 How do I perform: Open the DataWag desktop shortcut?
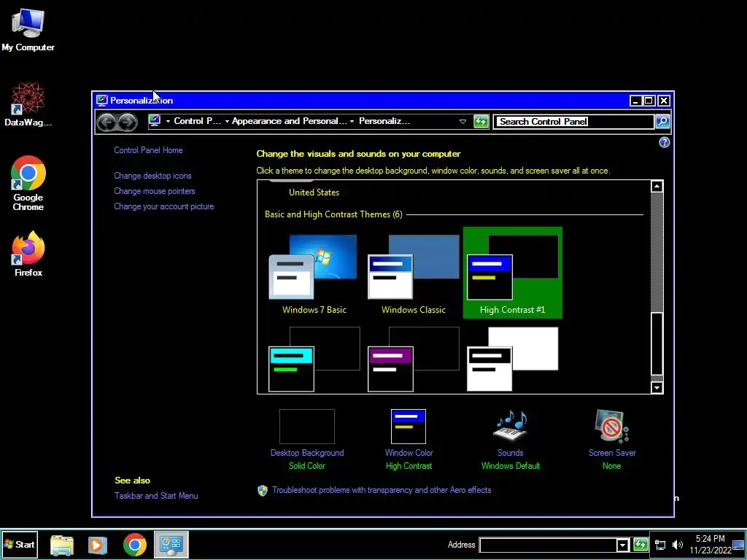click(x=28, y=104)
